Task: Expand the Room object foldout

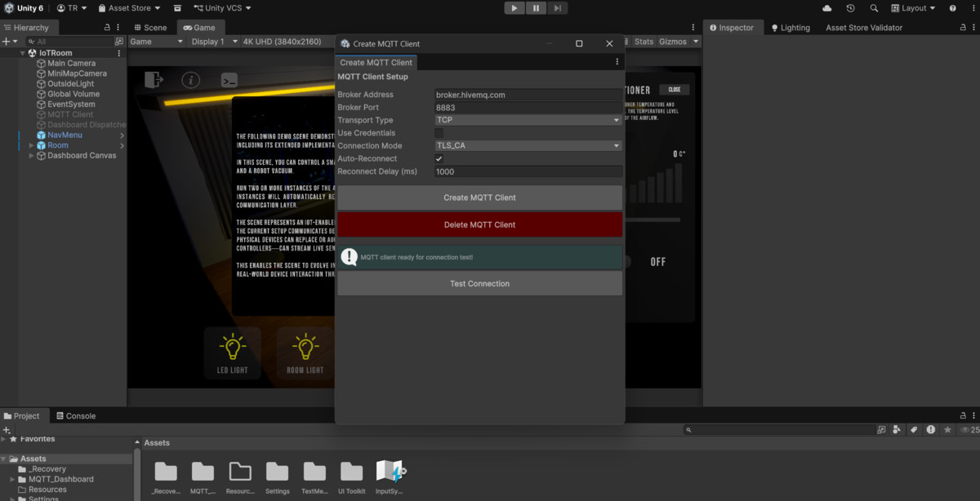Action: coord(32,145)
